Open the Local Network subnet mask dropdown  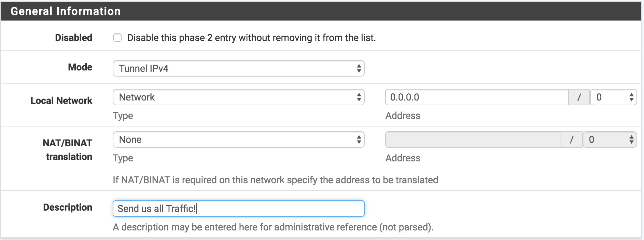614,97
